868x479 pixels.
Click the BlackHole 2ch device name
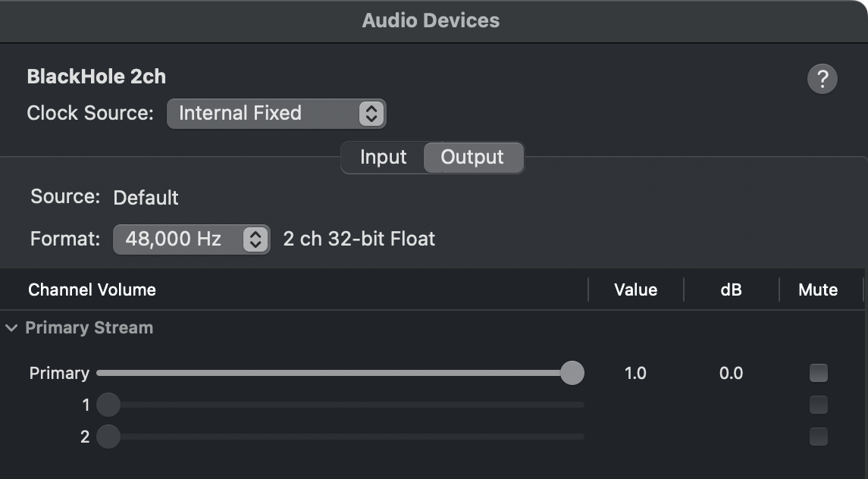[96, 77]
